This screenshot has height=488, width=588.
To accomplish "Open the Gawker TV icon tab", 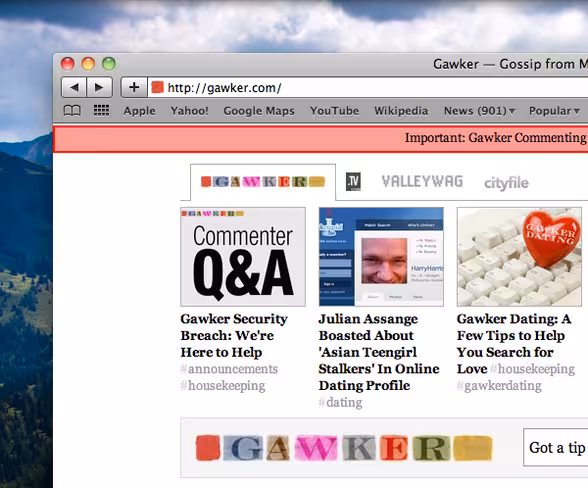I will (353, 182).
